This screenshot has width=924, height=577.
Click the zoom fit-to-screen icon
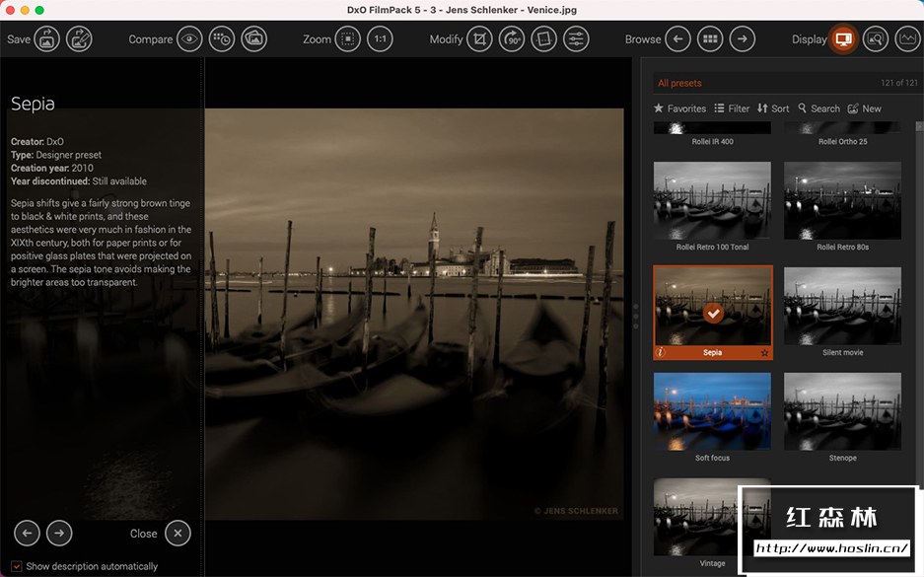coord(347,39)
